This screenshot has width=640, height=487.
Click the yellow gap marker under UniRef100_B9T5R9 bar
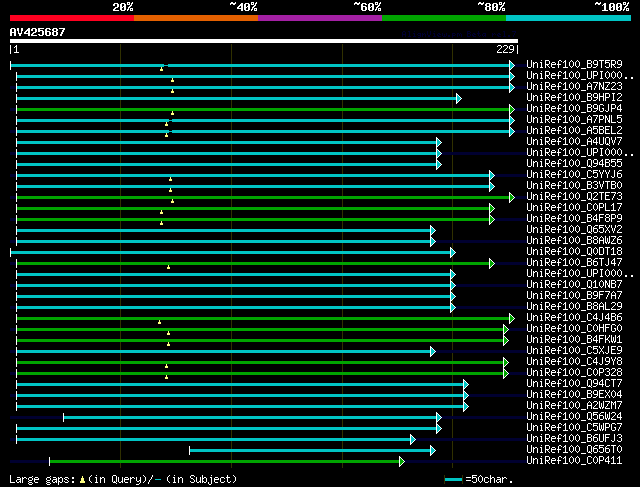162,69
